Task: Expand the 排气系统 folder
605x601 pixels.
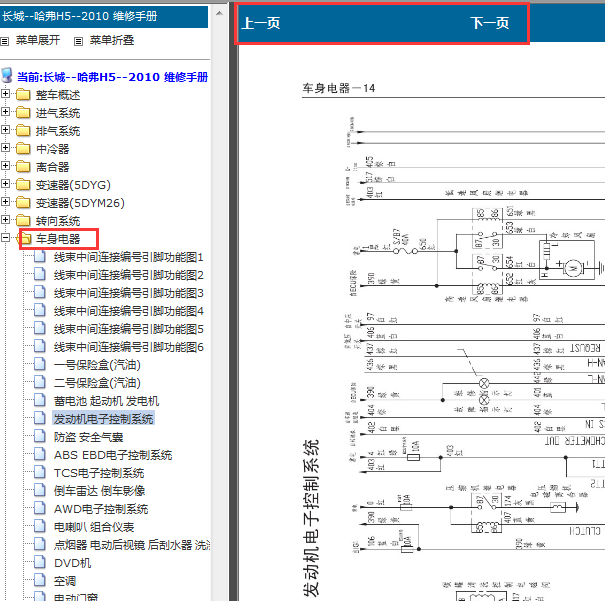Action: click(5, 130)
